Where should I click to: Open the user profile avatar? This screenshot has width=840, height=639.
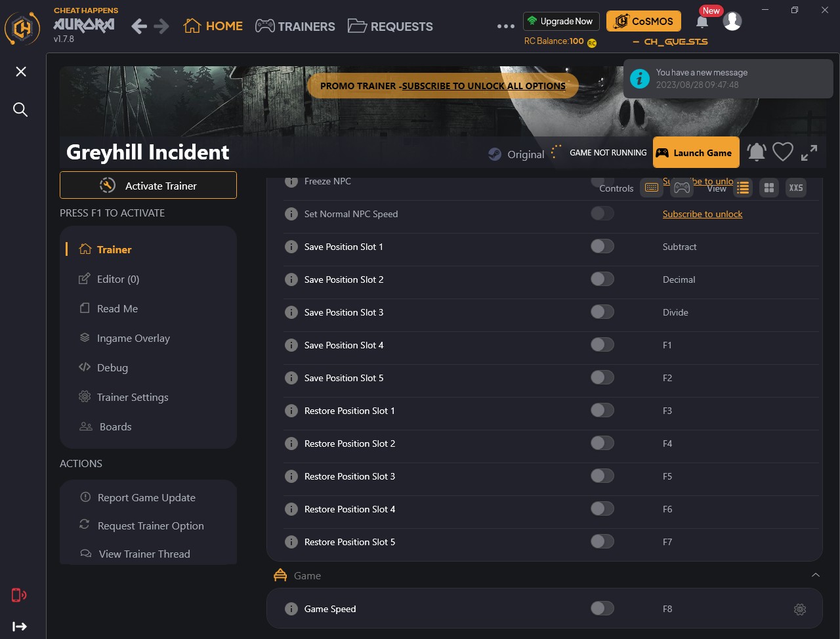click(x=732, y=21)
